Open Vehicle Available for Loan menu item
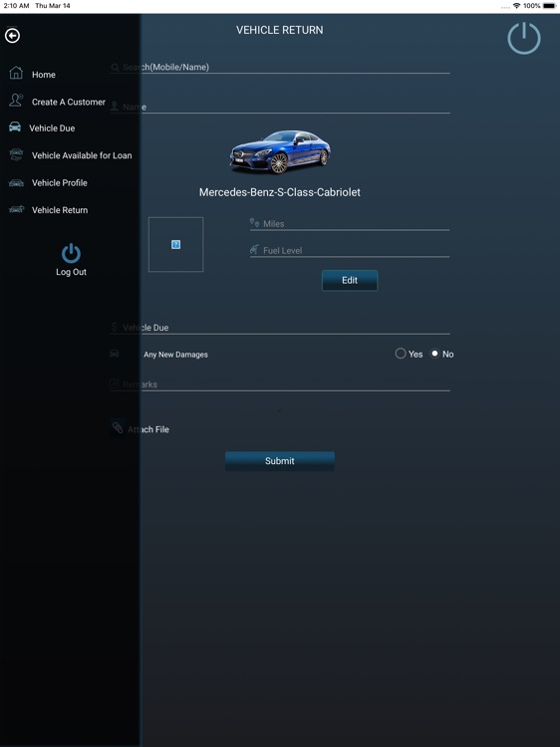The height and width of the screenshot is (747, 560). (x=82, y=155)
